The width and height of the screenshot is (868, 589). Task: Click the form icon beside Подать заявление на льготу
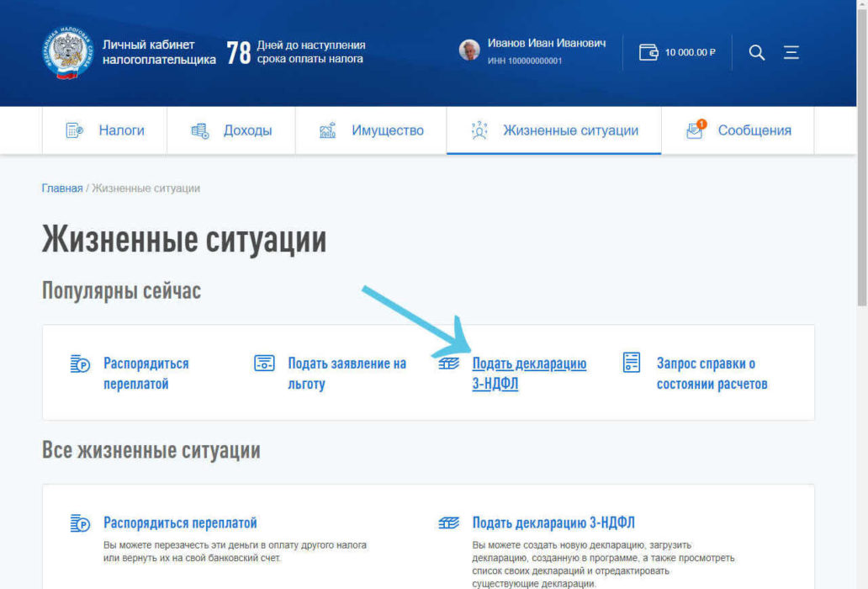click(x=263, y=363)
